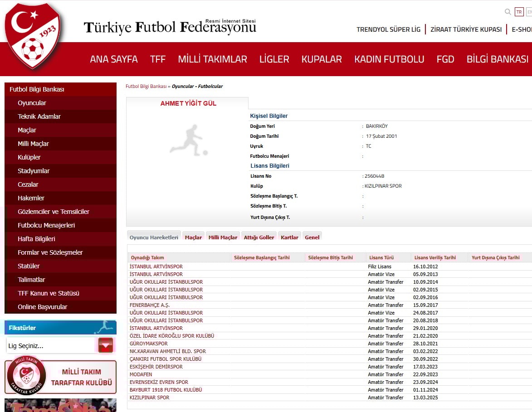Click the Filiz Lisans cell

tap(380, 267)
